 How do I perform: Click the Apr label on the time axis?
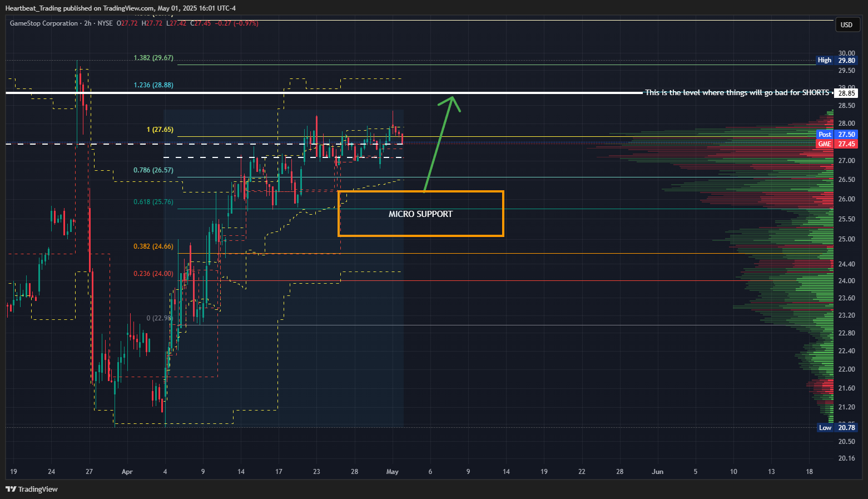point(127,472)
